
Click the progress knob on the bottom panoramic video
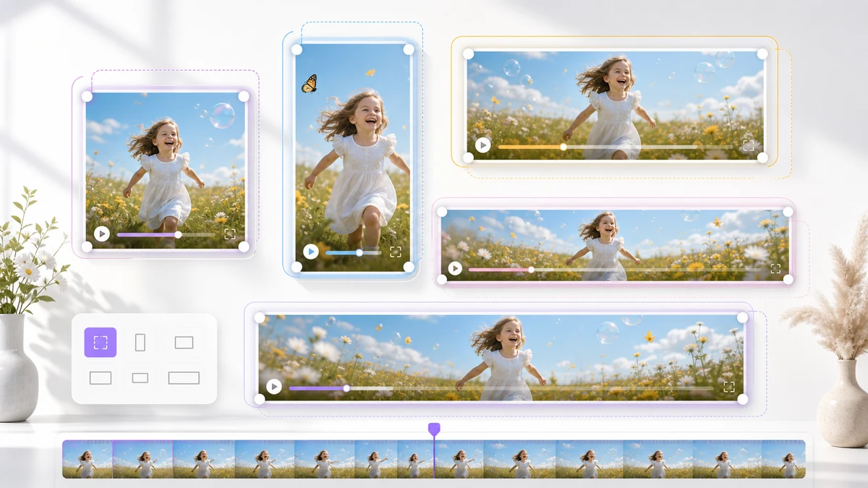346,388
